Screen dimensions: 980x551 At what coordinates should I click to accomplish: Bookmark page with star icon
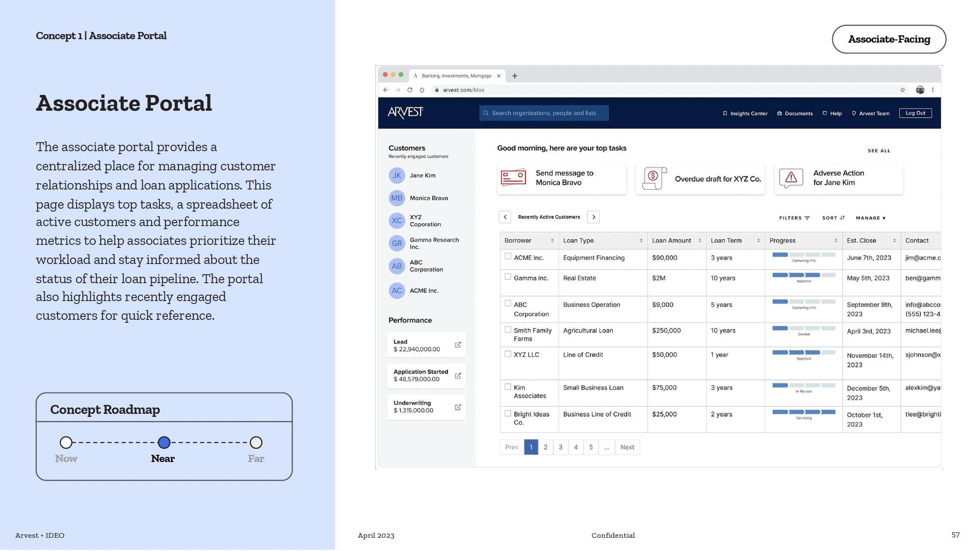[902, 90]
